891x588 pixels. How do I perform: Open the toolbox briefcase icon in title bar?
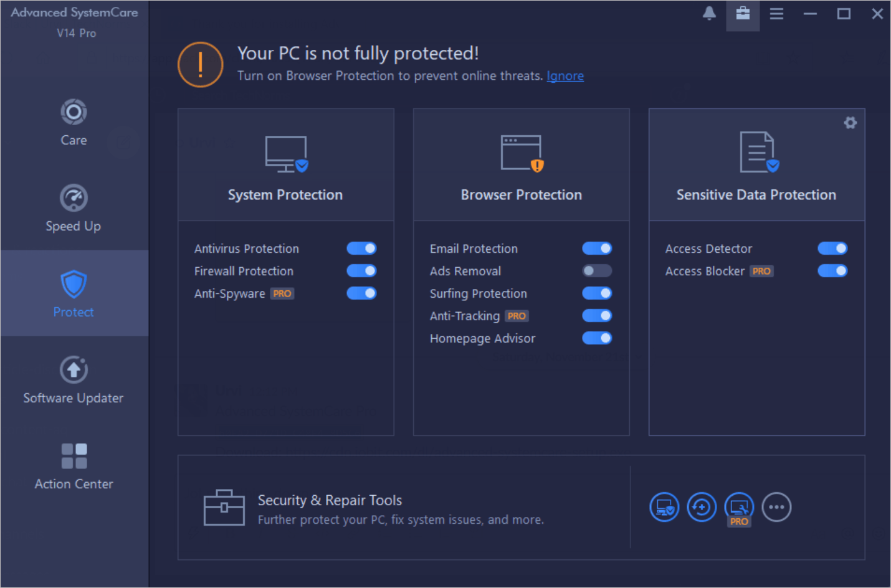(743, 13)
